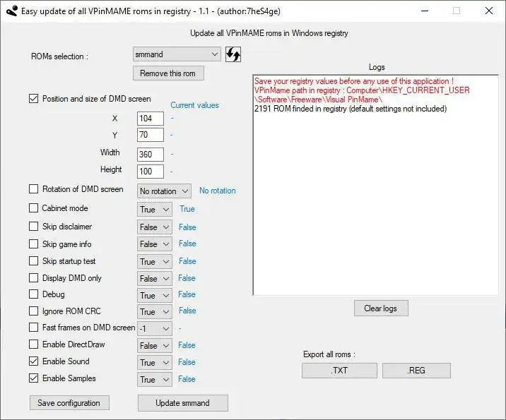Click the Y position input field
Screen dimensions: 506x420
pos(151,135)
